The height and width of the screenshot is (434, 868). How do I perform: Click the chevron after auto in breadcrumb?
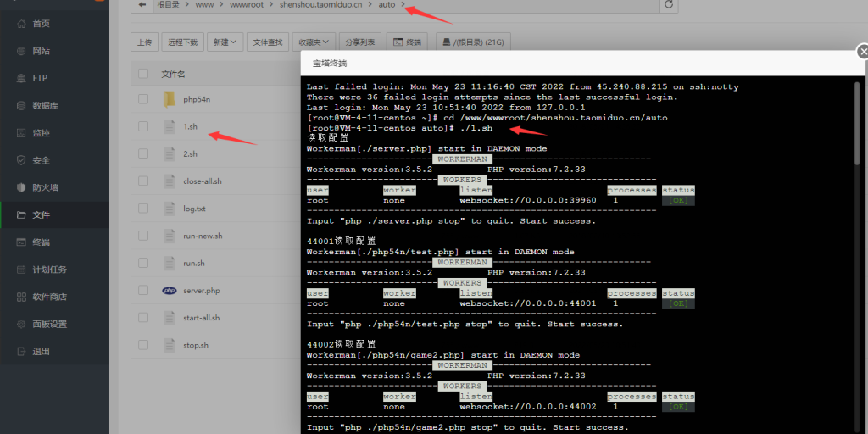coord(403,5)
